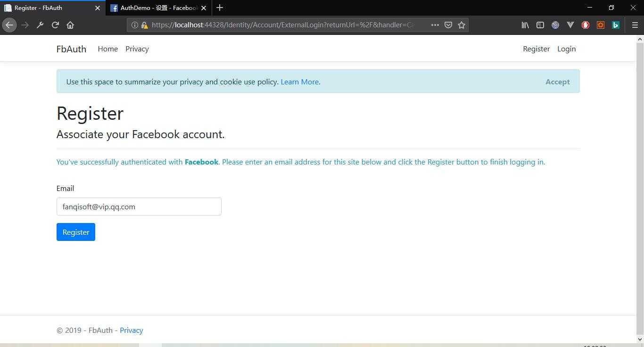Click the red shield extension icon
Viewport: 644px width, 347px height.
point(586,25)
